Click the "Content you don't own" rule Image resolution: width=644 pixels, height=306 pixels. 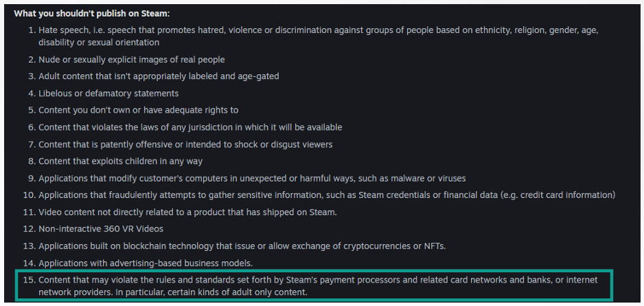point(138,110)
